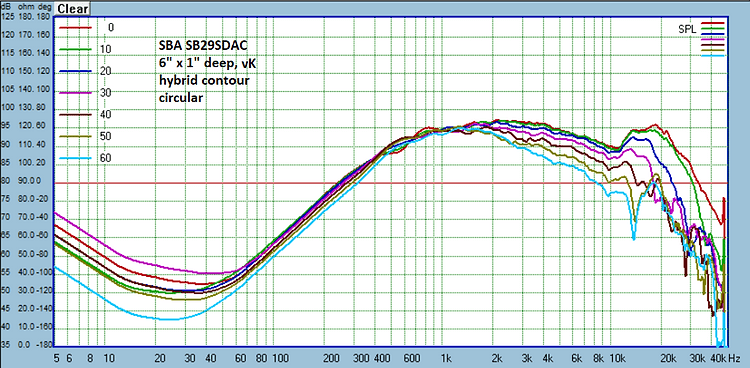This screenshot has height=368, width=750.
Task: Select the magenta 30 degree legend line
Action: pos(75,93)
